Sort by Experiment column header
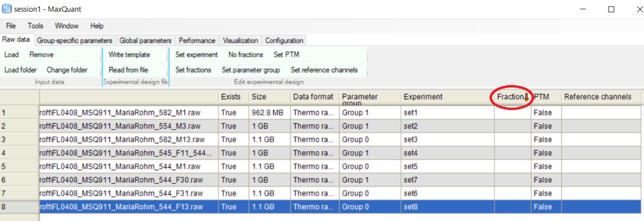Screen dimensions: 644x221 [447, 97]
